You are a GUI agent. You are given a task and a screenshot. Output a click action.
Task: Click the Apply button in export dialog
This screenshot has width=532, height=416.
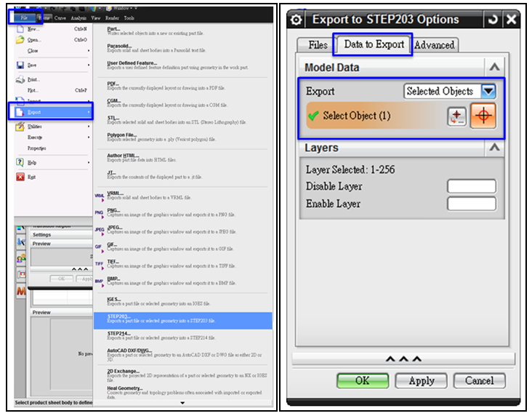tap(421, 380)
